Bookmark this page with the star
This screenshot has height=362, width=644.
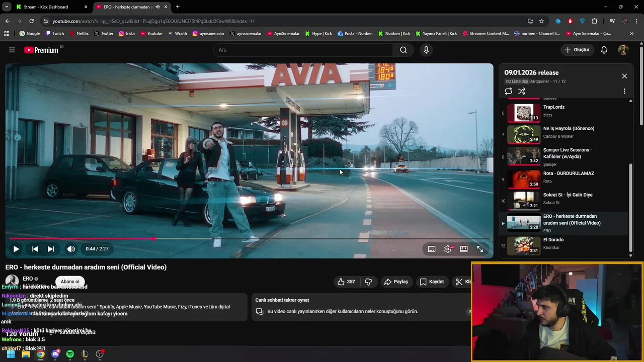[541, 21]
